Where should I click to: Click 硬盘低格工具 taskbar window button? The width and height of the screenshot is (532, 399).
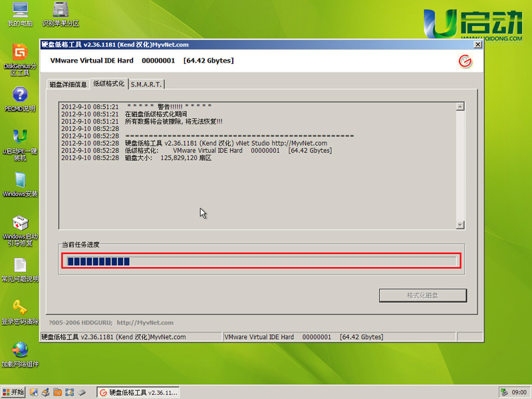[x=138, y=392]
